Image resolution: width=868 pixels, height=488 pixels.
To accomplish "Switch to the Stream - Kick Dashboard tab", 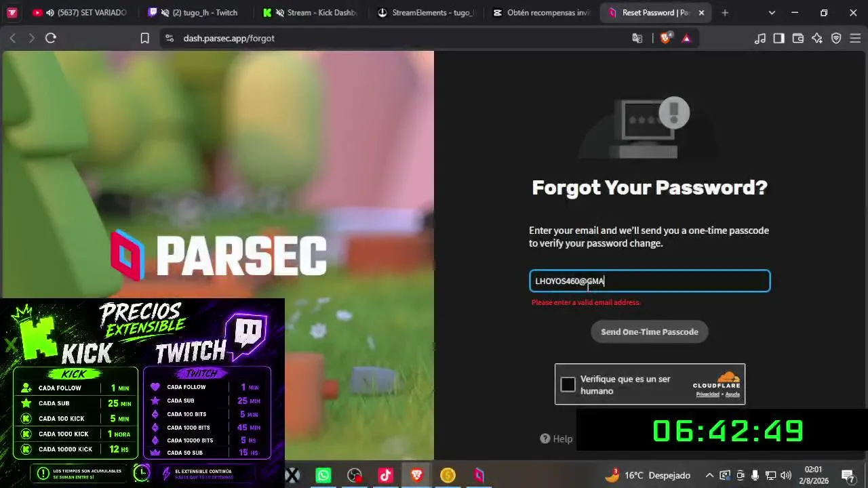I will tap(310, 13).
